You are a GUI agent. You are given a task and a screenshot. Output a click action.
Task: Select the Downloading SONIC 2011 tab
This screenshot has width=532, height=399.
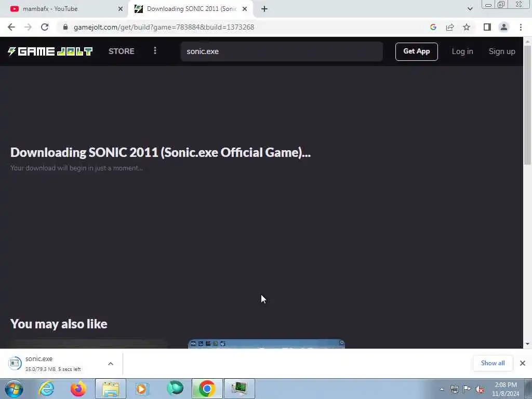[x=190, y=9]
